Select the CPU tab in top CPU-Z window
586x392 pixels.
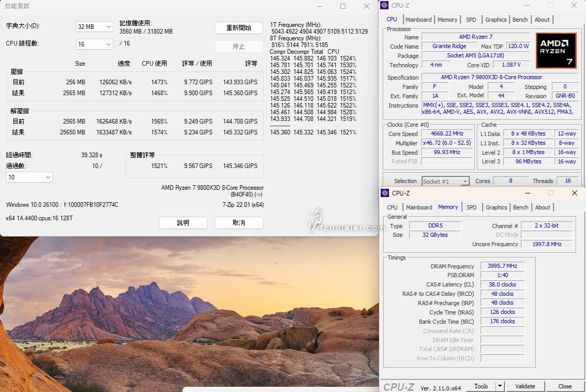[x=392, y=19]
